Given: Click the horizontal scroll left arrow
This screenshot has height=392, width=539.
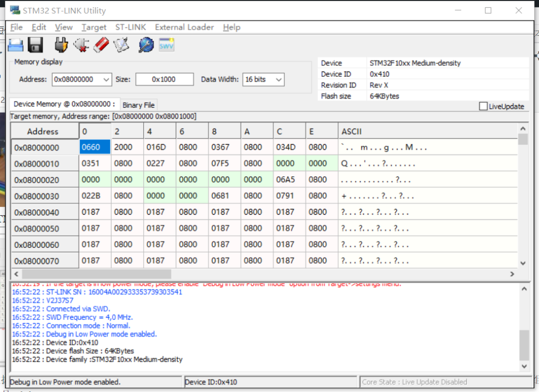Looking at the screenshot, I should (16, 274).
